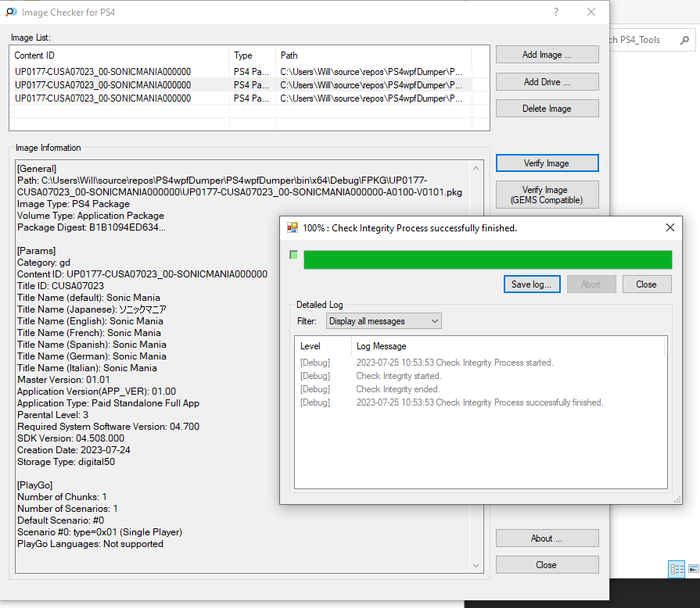Click resize grip of progress dialog
Viewport: 700px width, 608px height.
click(x=677, y=499)
